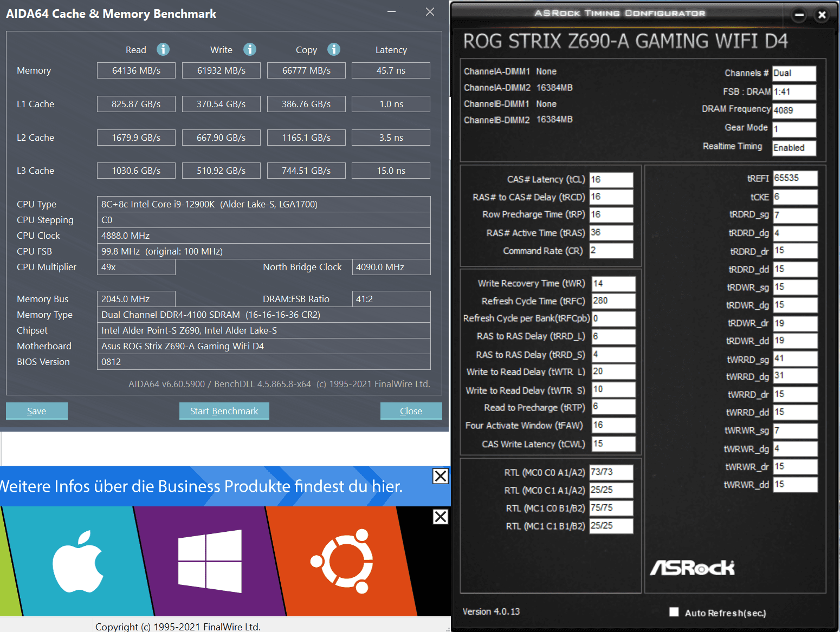Image resolution: width=840 pixels, height=632 pixels.
Task: Click the tRRD_L value field
Action: [x=613, y=337]
